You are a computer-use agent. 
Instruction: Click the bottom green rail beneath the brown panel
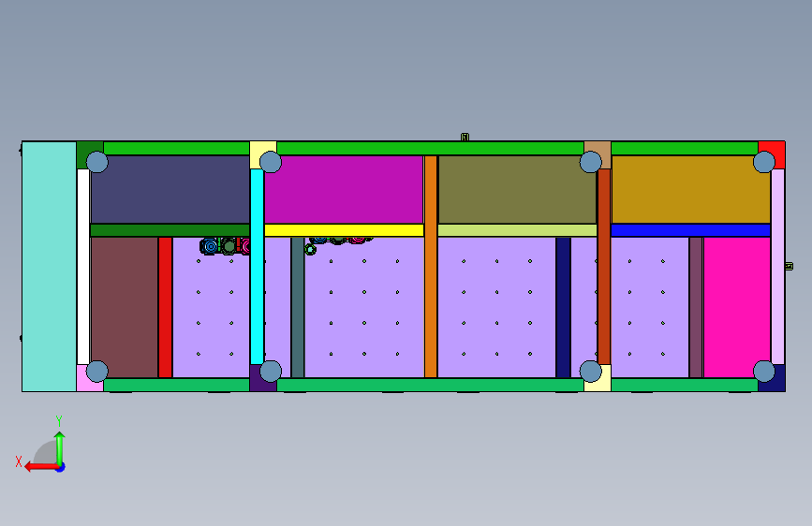[x=177, y=385]
